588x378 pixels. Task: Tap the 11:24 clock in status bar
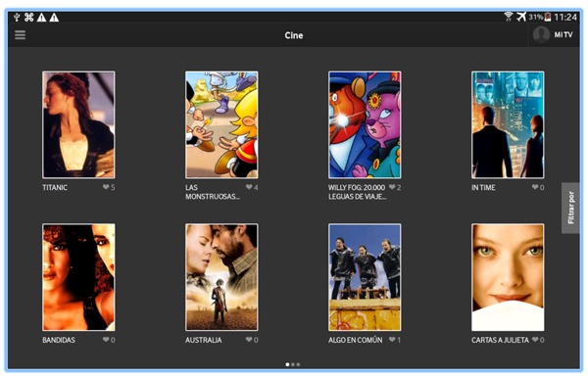click(x=565, y=17)
